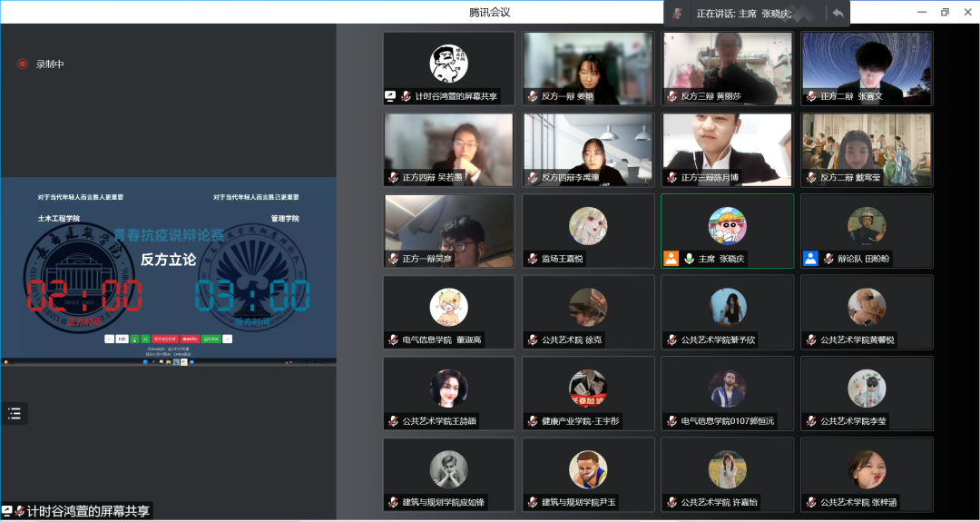Click cartoon avatar on 计时谷鸿萱的屏幕共享 tile

(449, 64)
